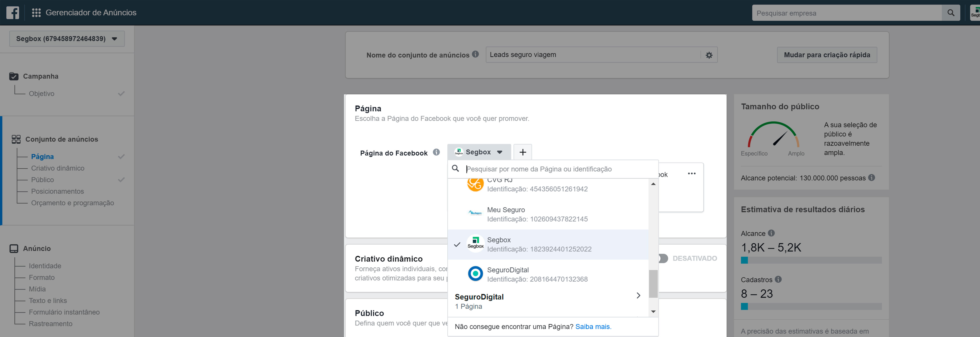Open settings gear beside ad set name
The image size is (980, 337).
[x=709, y=55]
